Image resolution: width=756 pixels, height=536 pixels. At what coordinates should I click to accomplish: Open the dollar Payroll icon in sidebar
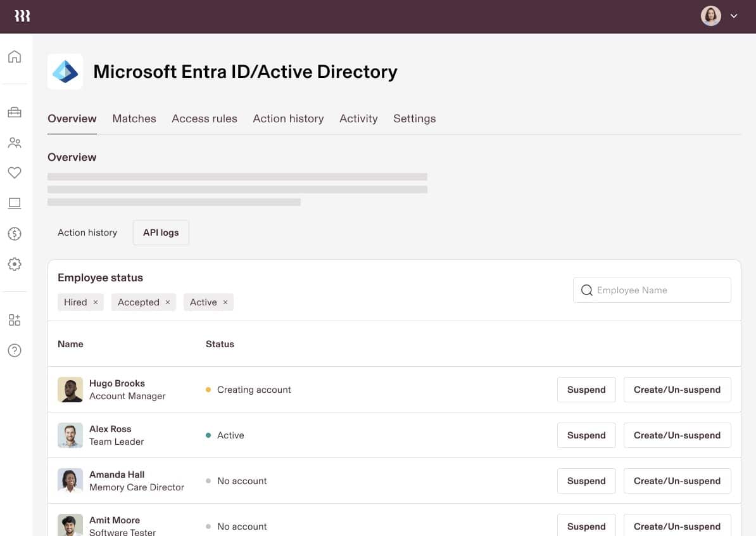15,234
